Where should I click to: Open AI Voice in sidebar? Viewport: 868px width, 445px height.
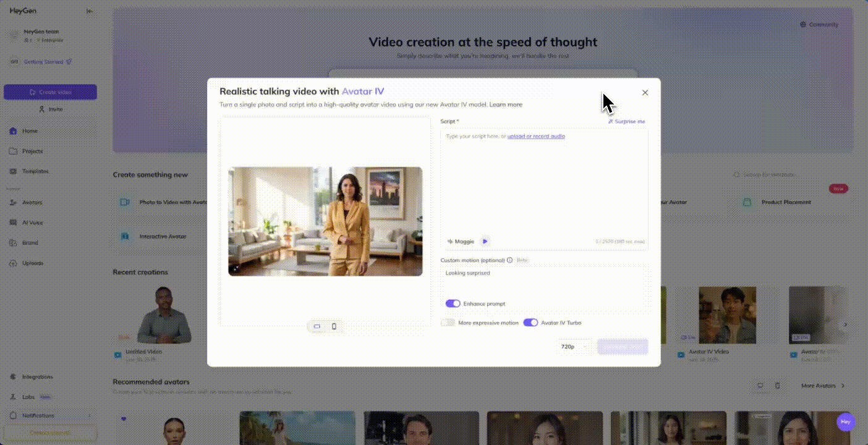(50, 222)
